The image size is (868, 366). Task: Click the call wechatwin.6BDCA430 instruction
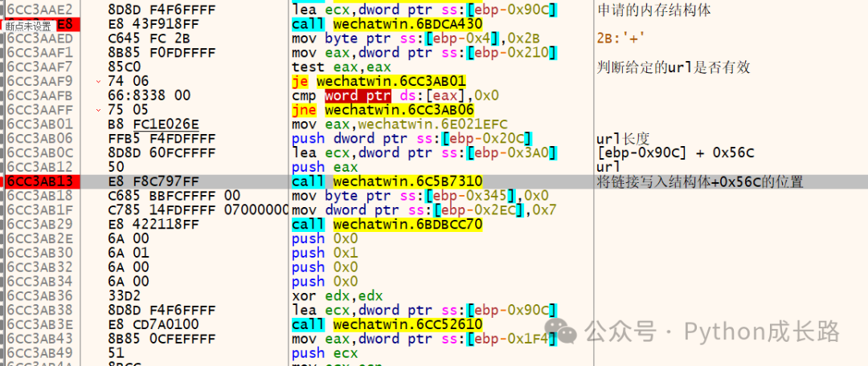pos(387,24)
